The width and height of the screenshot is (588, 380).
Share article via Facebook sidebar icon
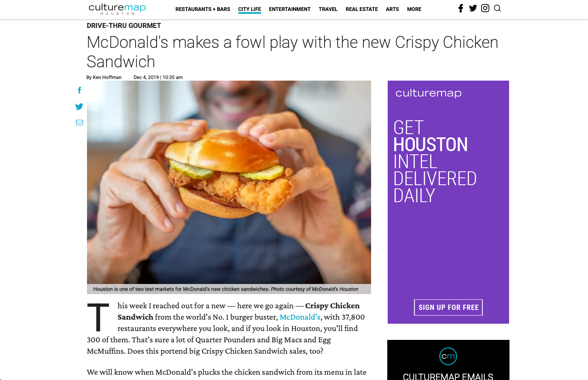pyautogui.click(x=79, y=90)
